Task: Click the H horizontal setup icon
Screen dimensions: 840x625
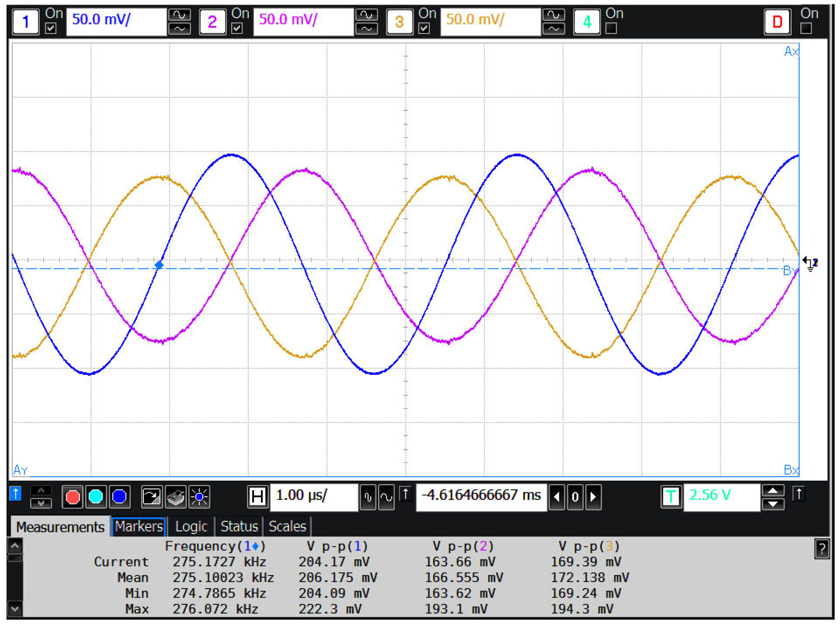Action: [258, 497]
